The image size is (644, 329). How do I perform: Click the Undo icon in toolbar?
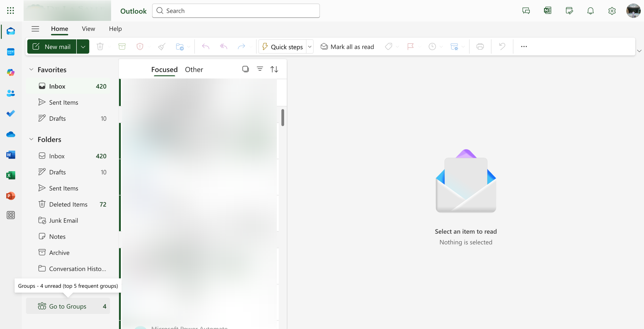click(502, 47)
